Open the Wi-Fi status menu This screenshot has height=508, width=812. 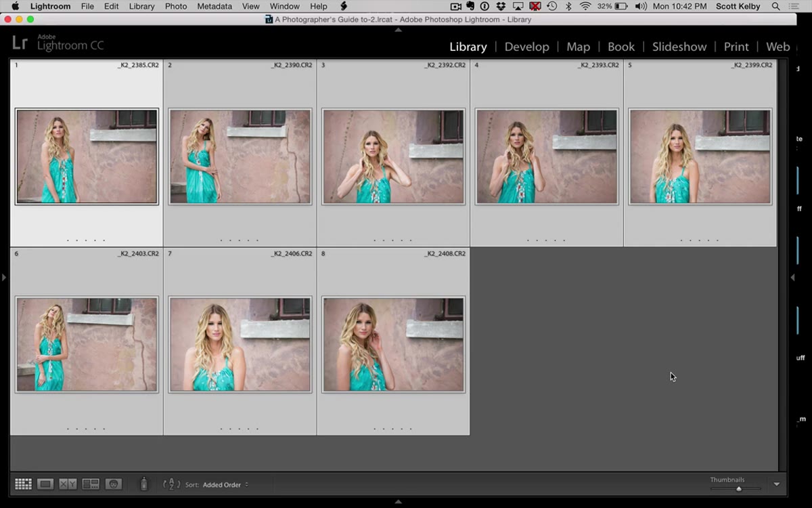point(585,6)
